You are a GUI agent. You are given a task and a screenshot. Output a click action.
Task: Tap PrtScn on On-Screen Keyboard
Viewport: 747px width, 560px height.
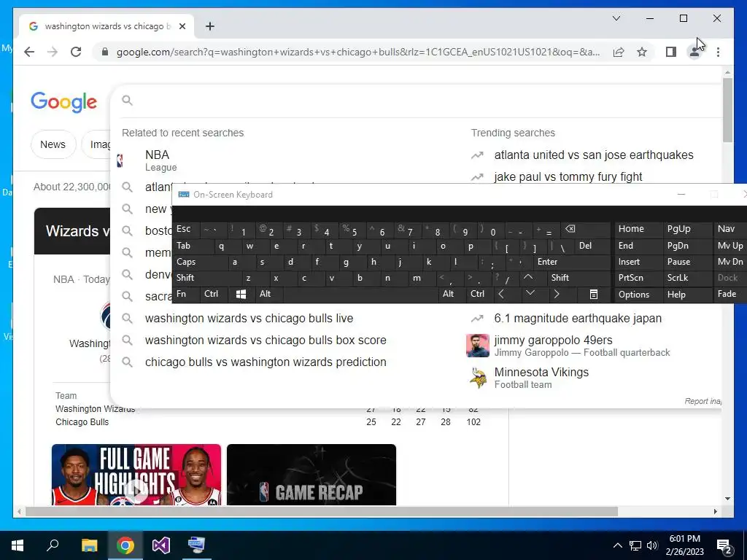(x=638, y=278)
